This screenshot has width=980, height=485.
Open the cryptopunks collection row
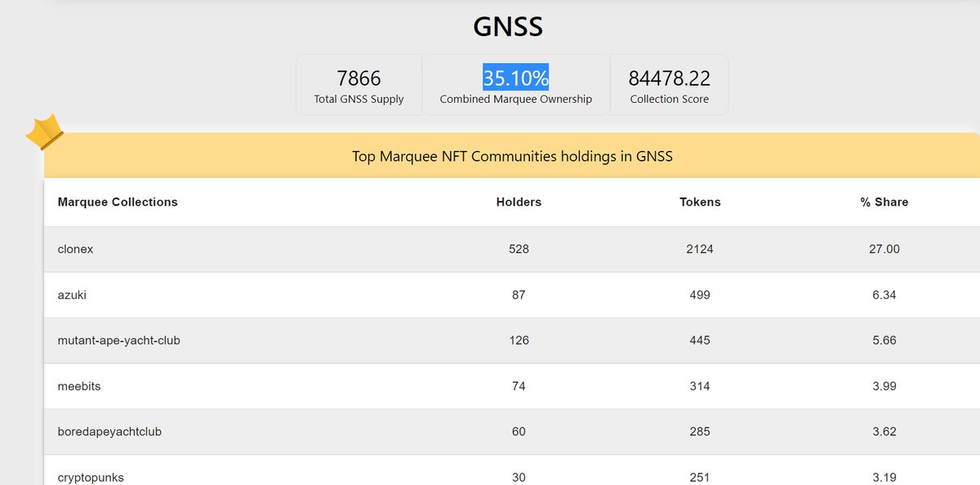point(512,470)
